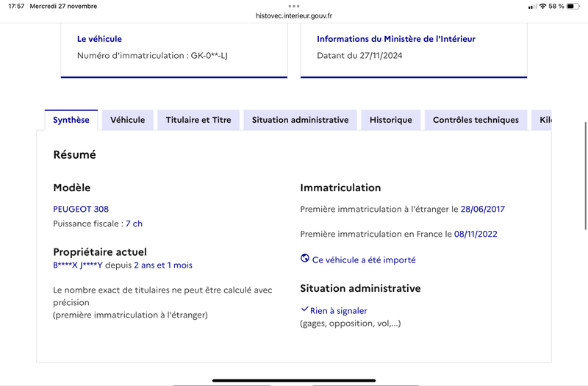Screen dimensions: 588x386
Task: Click the Puissance fiscale label
Action: 88,224
